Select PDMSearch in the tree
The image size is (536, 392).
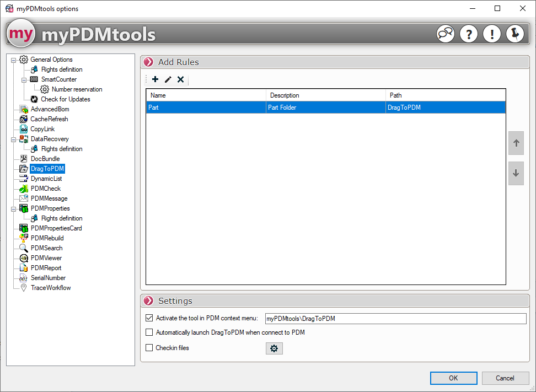46,248
